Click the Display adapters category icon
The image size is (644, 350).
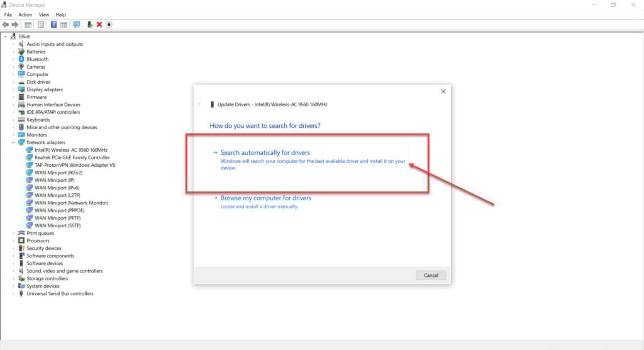21,89
